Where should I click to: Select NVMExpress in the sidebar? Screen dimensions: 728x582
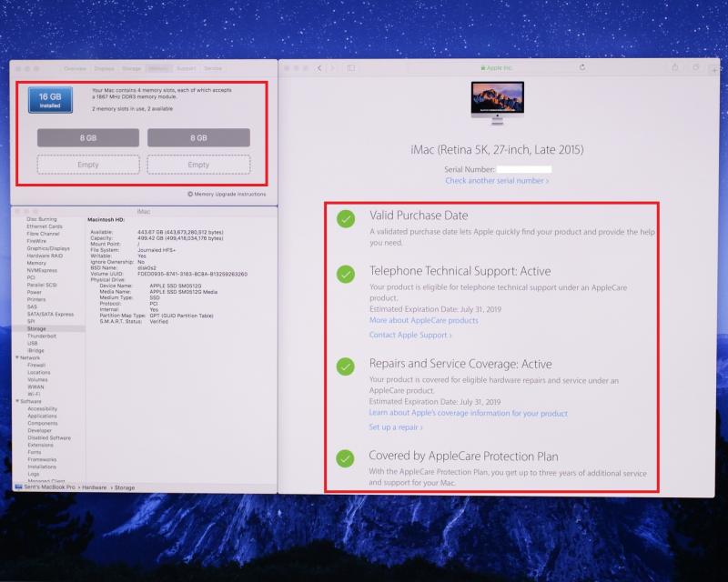click(42, 270)
